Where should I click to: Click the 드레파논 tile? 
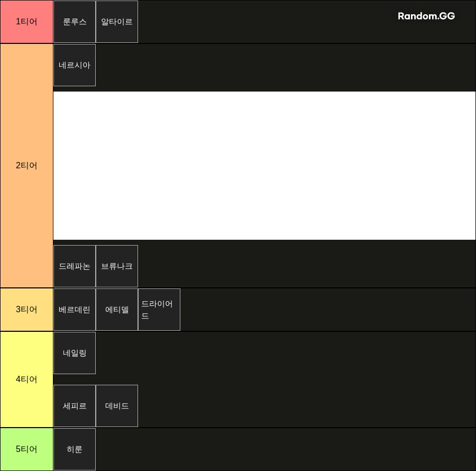(x=75, y=266)
